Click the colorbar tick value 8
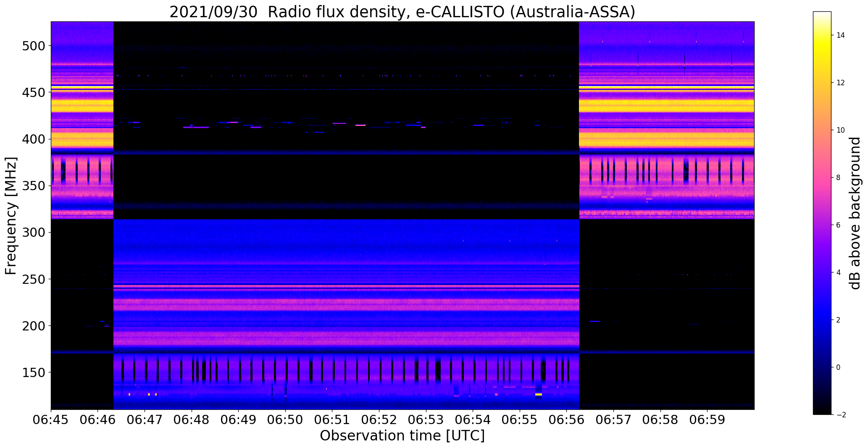Viewport: 868px width, 448px height. pyautogui.click(x=839, y=178)
